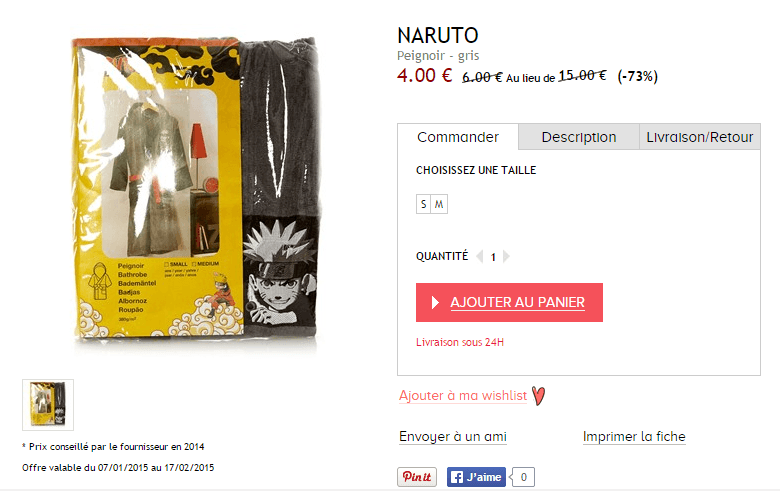The image size is (780, 491).
Task: Increase quantity with the right arrow
Action: [506, 257]
